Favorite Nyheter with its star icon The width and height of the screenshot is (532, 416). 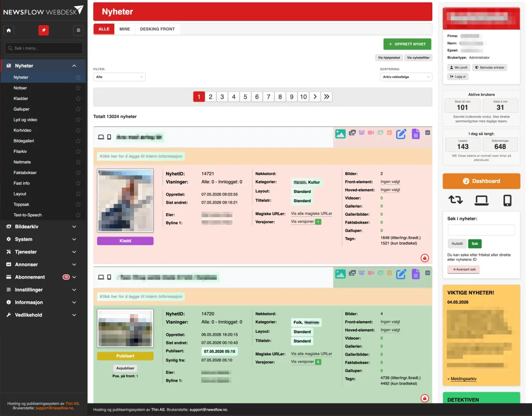click(x=78, y=77)
